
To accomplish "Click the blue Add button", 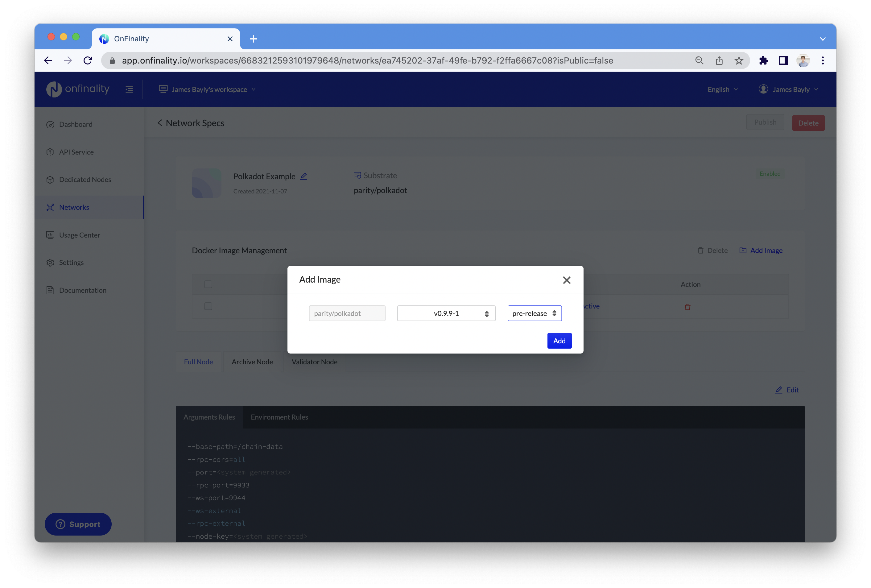I will coord(559,341).
